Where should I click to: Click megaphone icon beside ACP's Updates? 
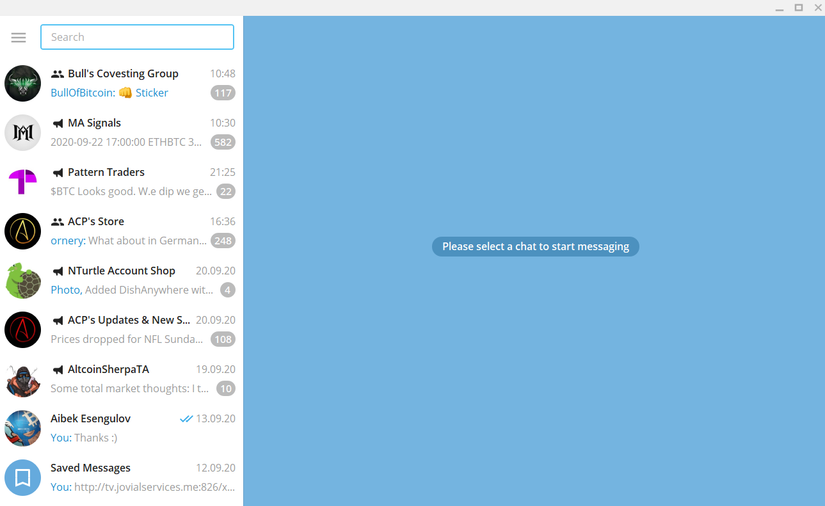point(58,321)
